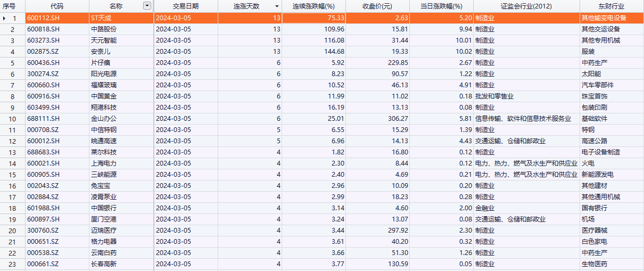This screenshot has height=271, width=644.
Task: Click the 交易日期 column header
Action: click(x=186, y=6)
